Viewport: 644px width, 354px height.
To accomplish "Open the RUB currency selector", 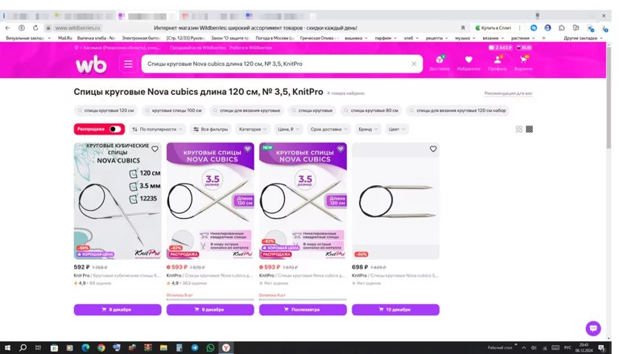I will click(x=524, y=47).
